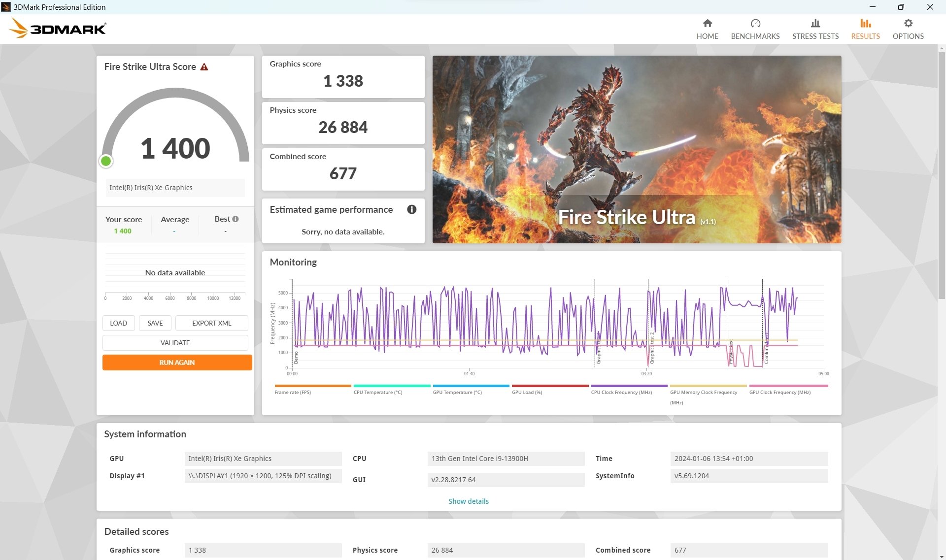Click the Home icon in navigation
946x560 pixels.
(707, 23)
